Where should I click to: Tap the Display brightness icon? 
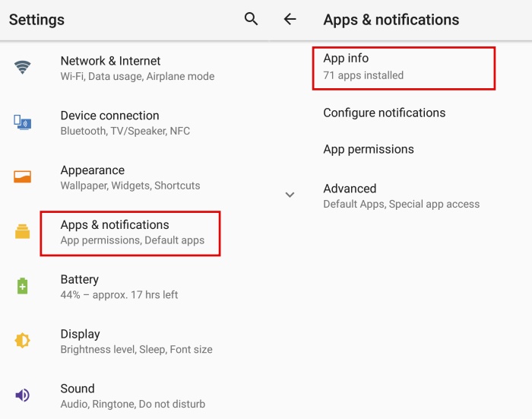22,340
